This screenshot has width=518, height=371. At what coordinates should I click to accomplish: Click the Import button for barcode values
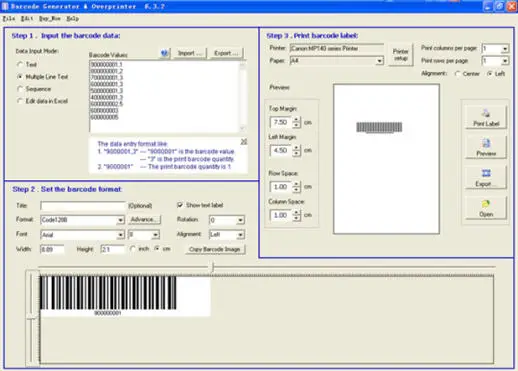[x=190, y=53]
